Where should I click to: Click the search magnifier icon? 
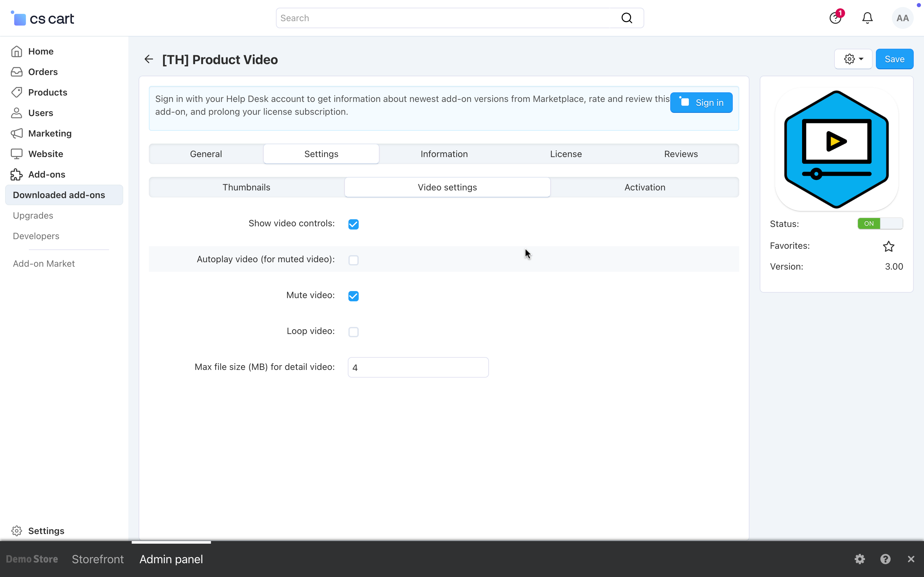[x=627, y=18]
